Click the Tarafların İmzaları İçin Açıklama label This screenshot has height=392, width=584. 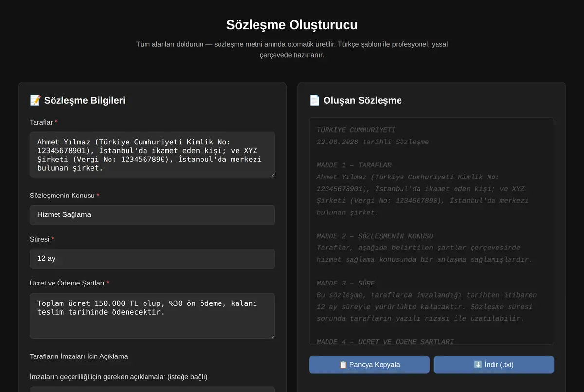tap(79, 356)
